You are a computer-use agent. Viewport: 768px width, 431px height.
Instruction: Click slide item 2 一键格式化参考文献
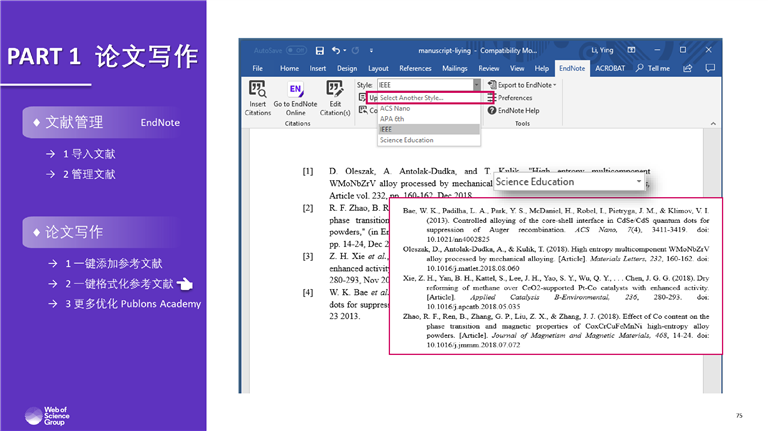click(x=119, y=284)
